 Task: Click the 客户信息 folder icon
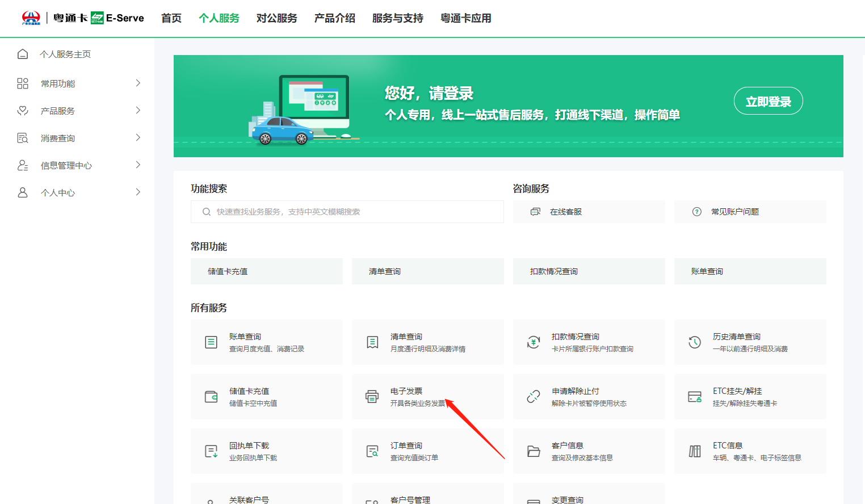(x=533, y=450)
